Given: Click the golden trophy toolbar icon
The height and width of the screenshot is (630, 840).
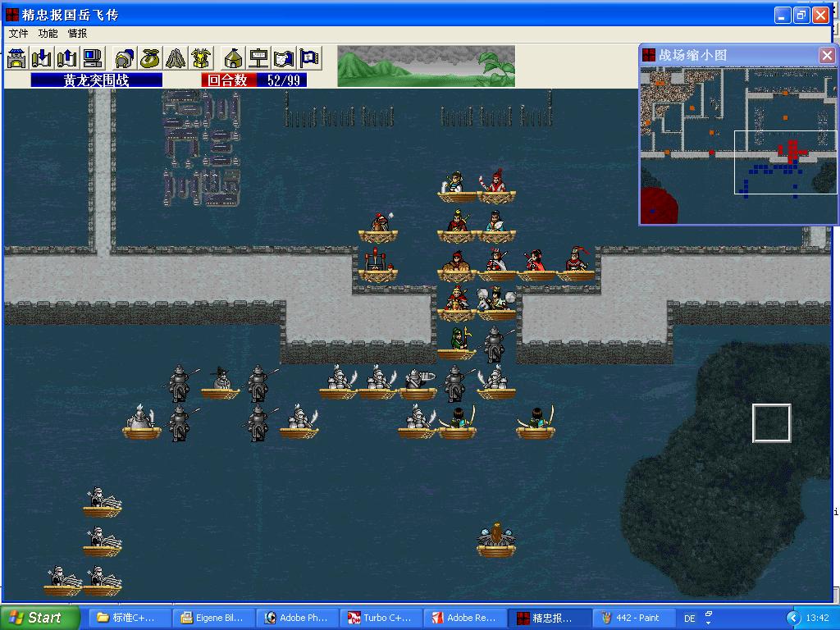Looking at the screenshot, I should pyautogui.click(x=202, y=58).
